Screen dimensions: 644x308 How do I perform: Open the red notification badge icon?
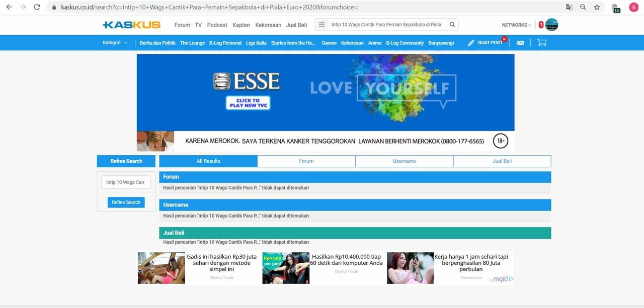pos(541,25)
